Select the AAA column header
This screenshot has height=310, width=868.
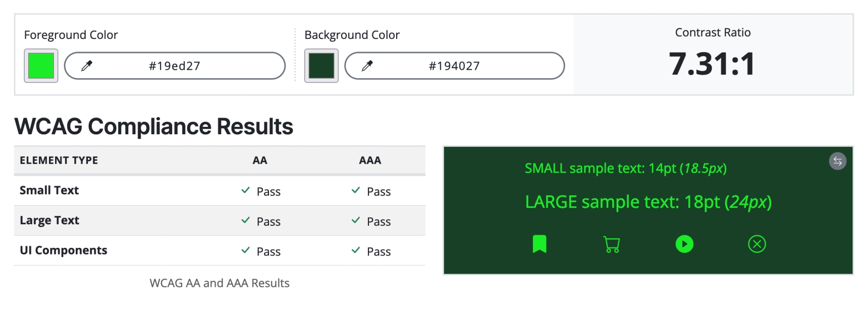click(370, 161)
